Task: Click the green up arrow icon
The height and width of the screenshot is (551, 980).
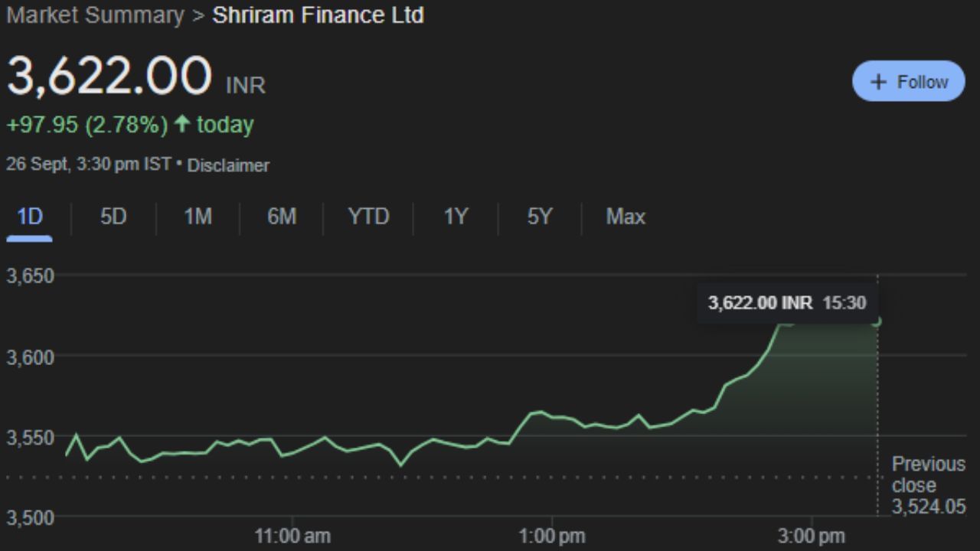Action: (x=181, y=124)
